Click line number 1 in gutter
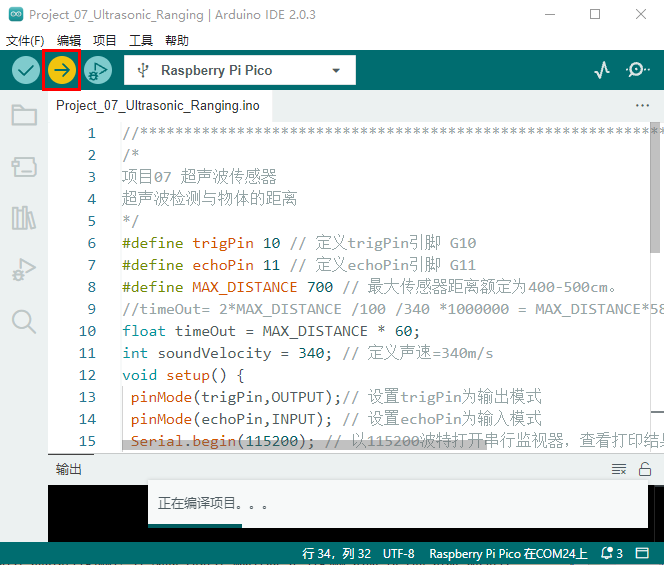The image size is (664, 565). click(x=91, y=133)
